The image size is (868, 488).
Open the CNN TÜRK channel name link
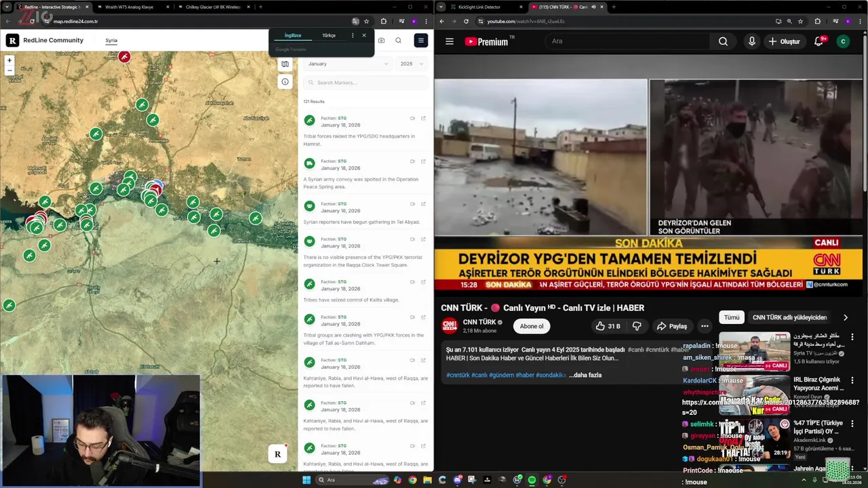479,322
